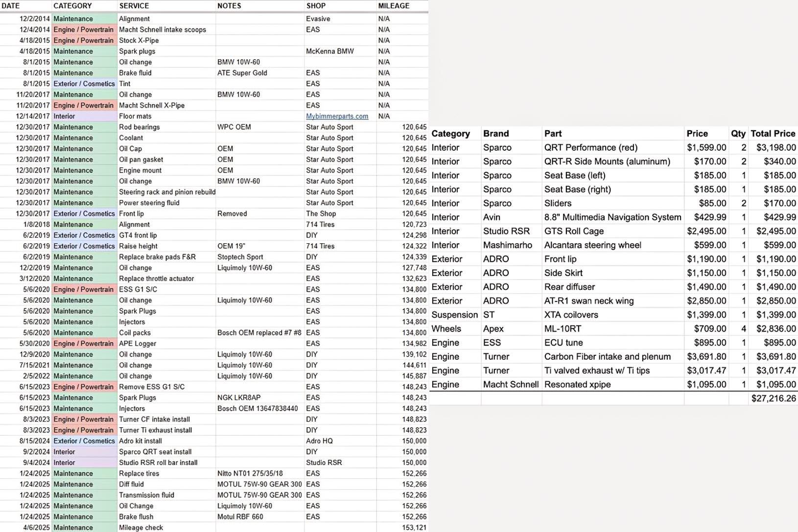
Task: Click the 'Alcantara steering wheel' cell
Action: click(613, 245)
